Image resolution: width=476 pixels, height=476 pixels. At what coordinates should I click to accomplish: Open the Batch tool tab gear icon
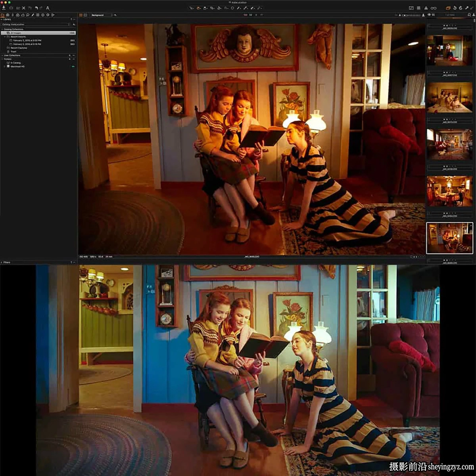[x=48, y=15]
